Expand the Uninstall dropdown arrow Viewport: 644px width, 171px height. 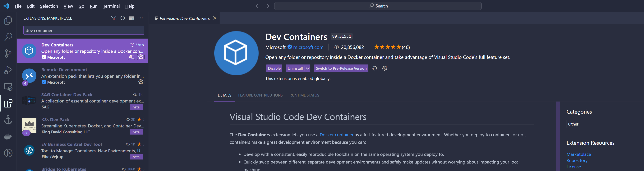(x=307, y=68)
